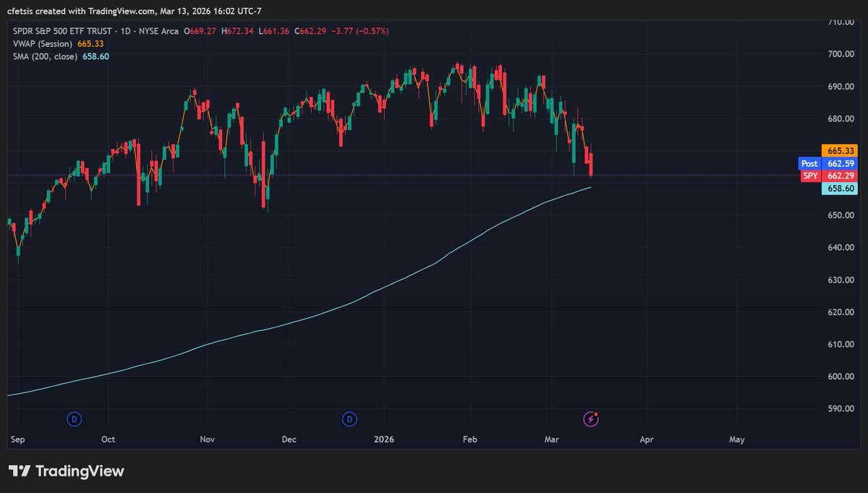Click the high value H672.34 in header
868x493 pixels.
point(238,31)
